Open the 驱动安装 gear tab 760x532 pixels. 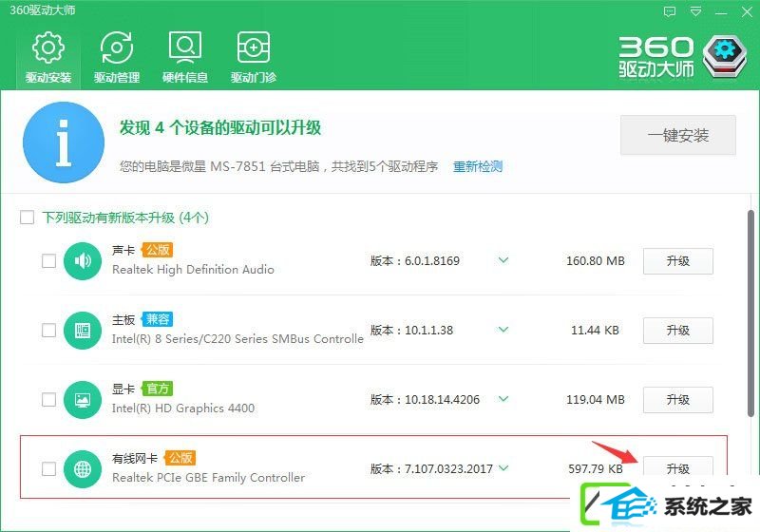click(x=48, y=57)
